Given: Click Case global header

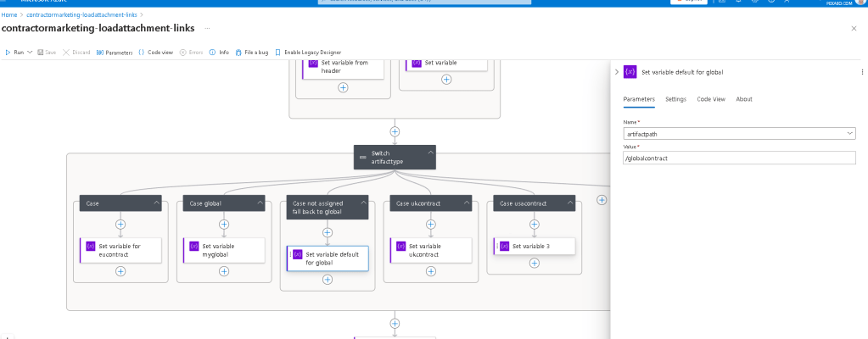Looking at the screenshot, I should coord(224,203).
